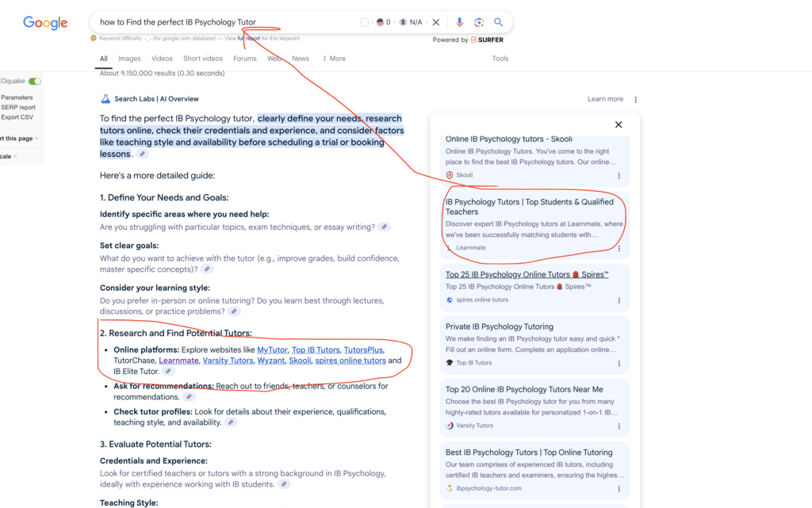Viewport: 812px width, 508px height.
Task: Open the TutorsPlus link
Action: point(363,349)
